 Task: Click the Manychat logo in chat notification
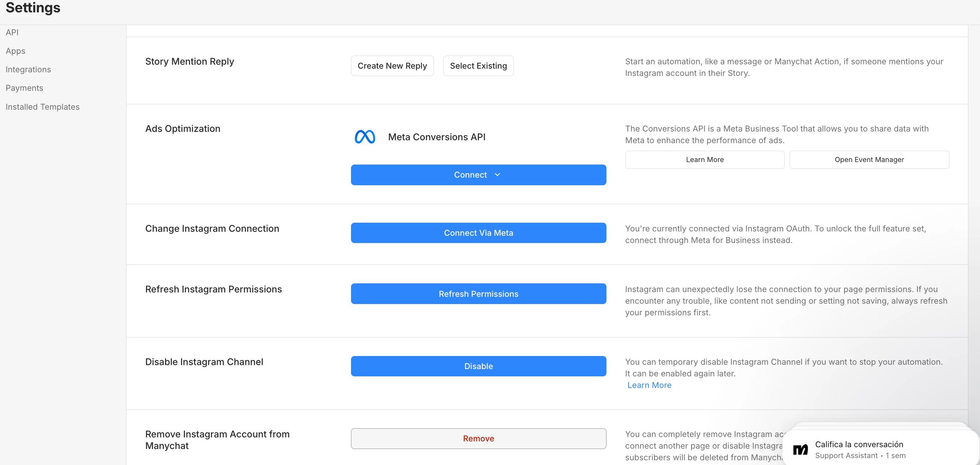(800, 450)
